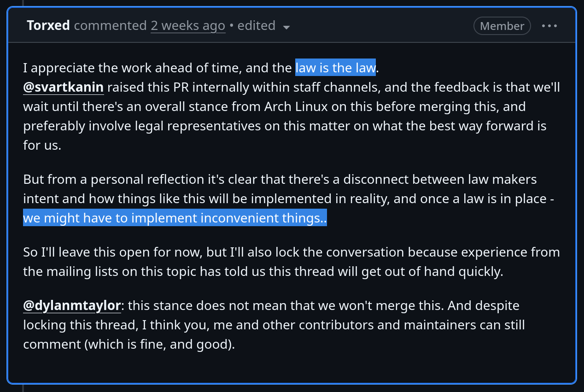Expand the edited history dropdown arrow
This screenshot has height=392, width=584.
[x=286, y=27]
